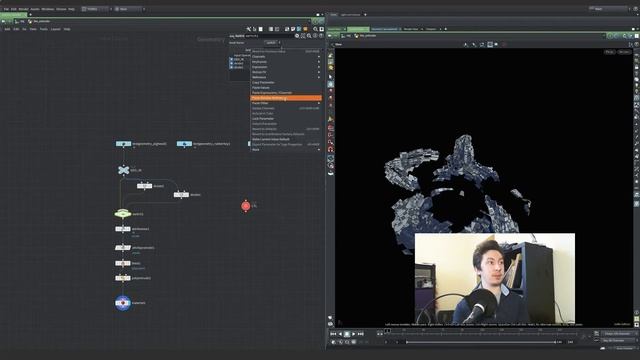Select the first blue labs geometry node
The height and width of the screenshot is (360, 640).
(x=124, y=144)
